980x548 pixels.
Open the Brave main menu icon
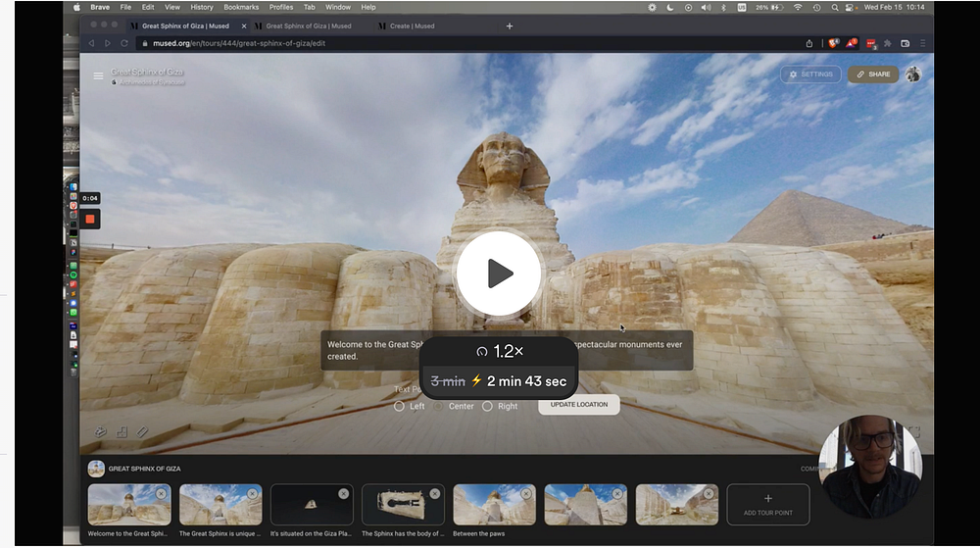(x=922, y=43)
